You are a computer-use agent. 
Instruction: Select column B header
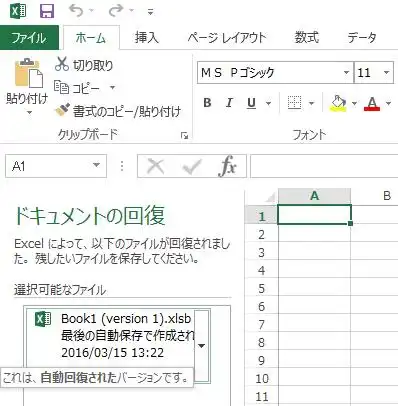[375, 196]
